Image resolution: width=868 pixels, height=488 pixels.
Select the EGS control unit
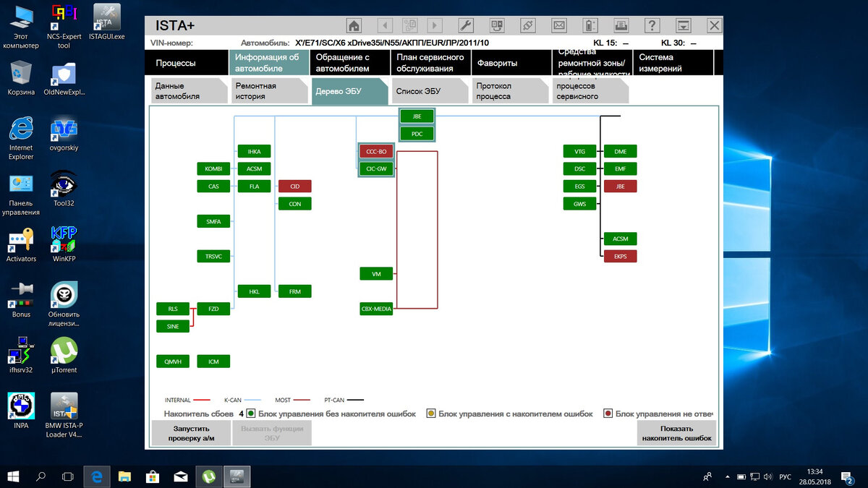pyautogui.click(x=579, y=186)
